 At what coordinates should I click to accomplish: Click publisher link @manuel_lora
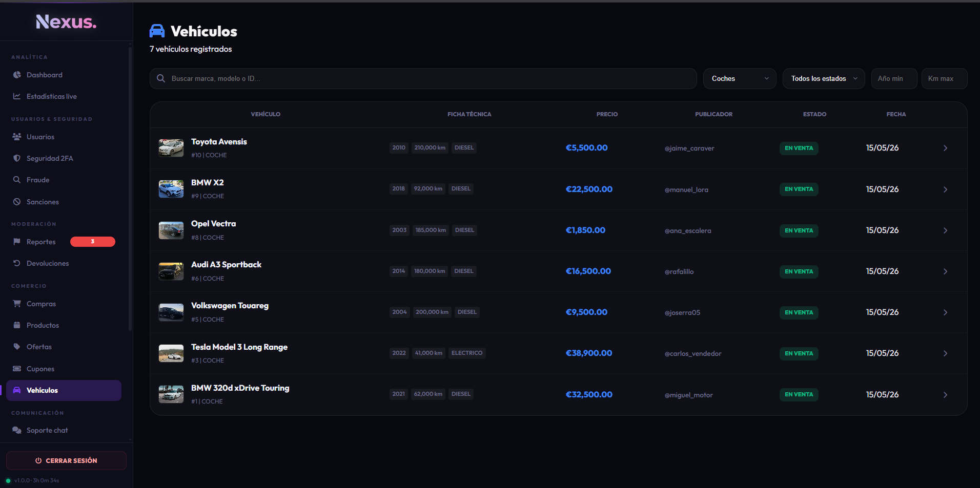[x=686, y=189]
